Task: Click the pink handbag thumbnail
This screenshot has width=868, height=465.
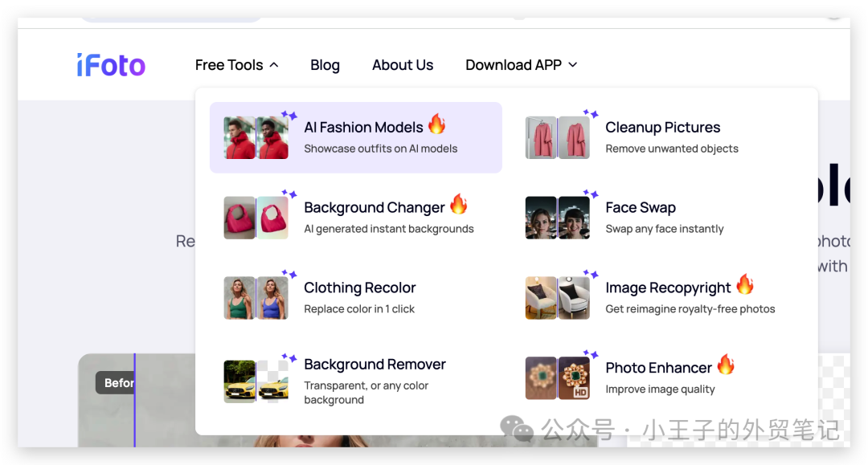Action: [256, 218]
